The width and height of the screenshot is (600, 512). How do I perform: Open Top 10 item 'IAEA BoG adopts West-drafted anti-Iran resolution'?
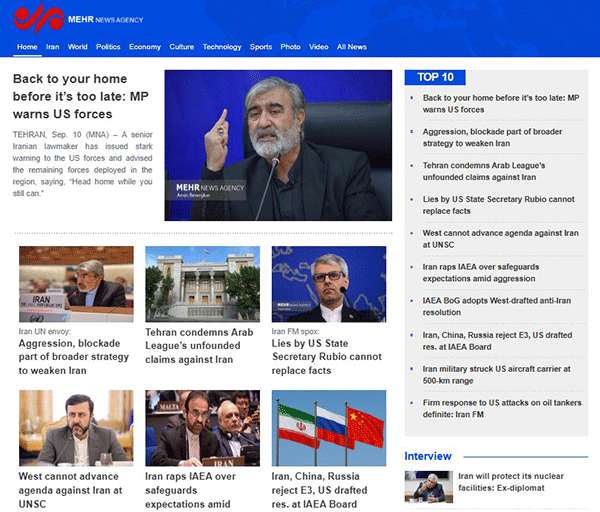[x=497, y=306]
